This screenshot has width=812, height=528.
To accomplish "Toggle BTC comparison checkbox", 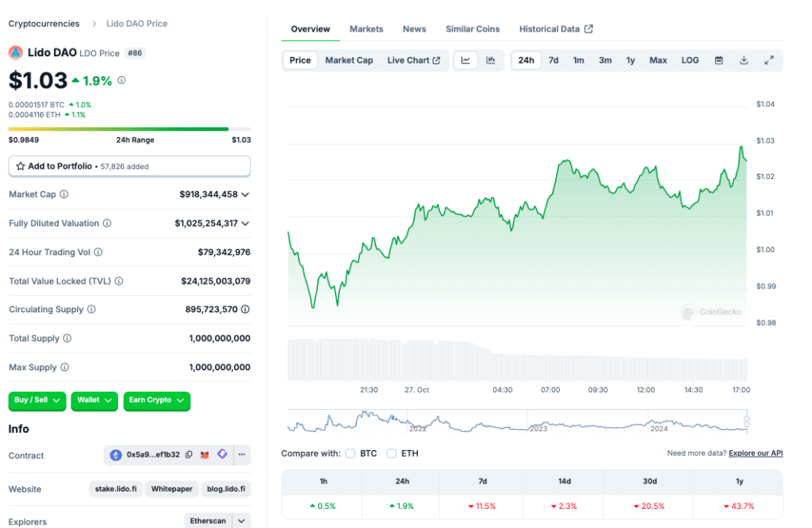I will point(350,453).
